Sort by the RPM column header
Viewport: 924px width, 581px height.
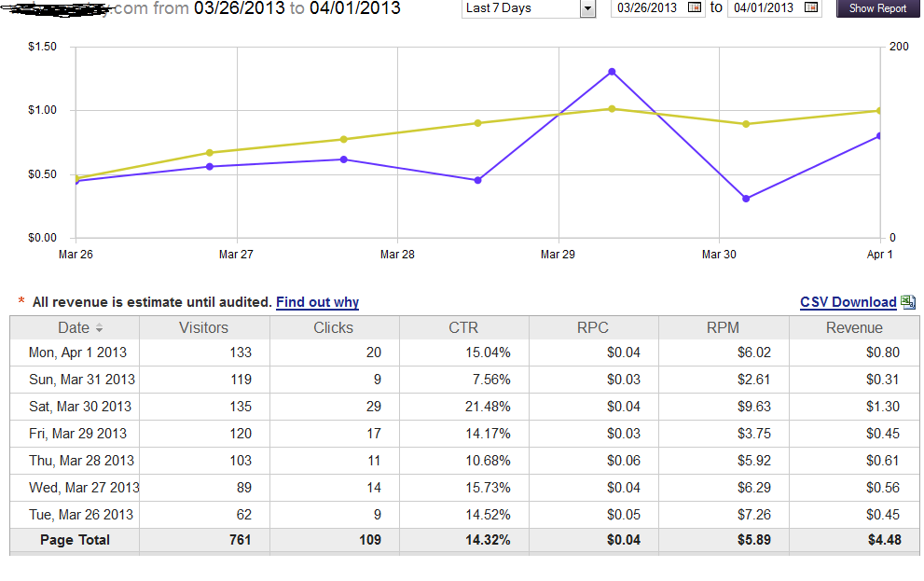(723, 327)
